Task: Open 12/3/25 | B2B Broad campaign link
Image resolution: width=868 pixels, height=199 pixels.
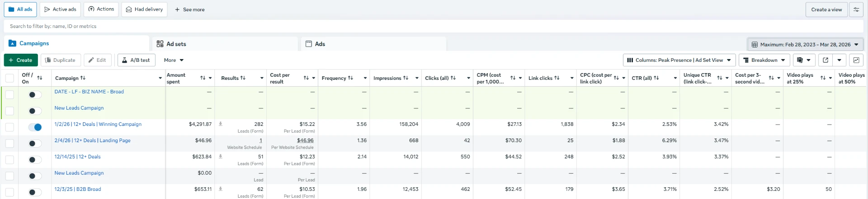Action: pos(78,189)
